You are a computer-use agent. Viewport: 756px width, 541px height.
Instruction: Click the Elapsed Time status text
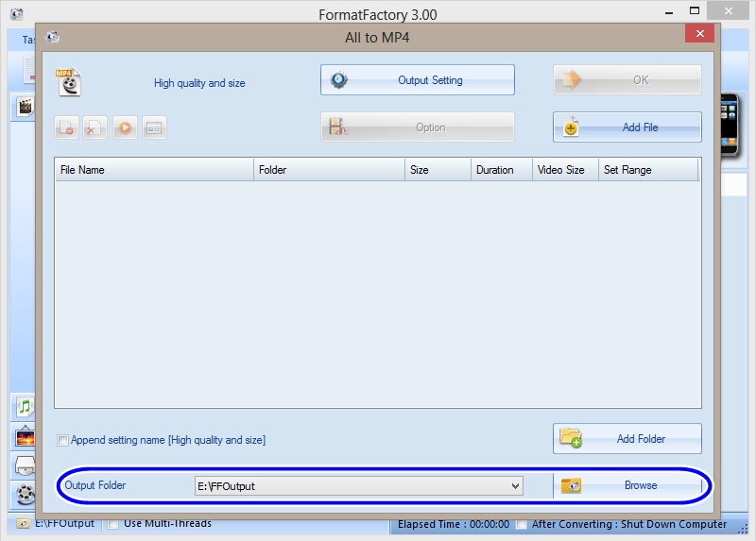pos(454,524)
